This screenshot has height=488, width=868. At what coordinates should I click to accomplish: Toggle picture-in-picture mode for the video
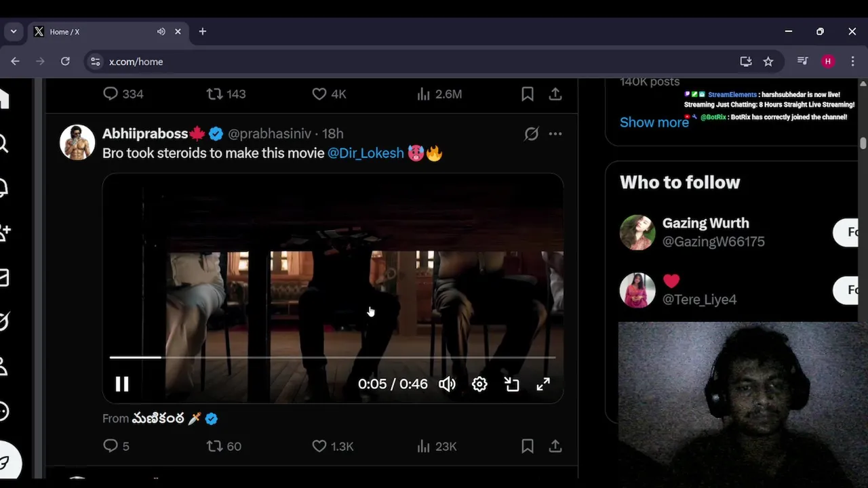[x=512, y=384]
